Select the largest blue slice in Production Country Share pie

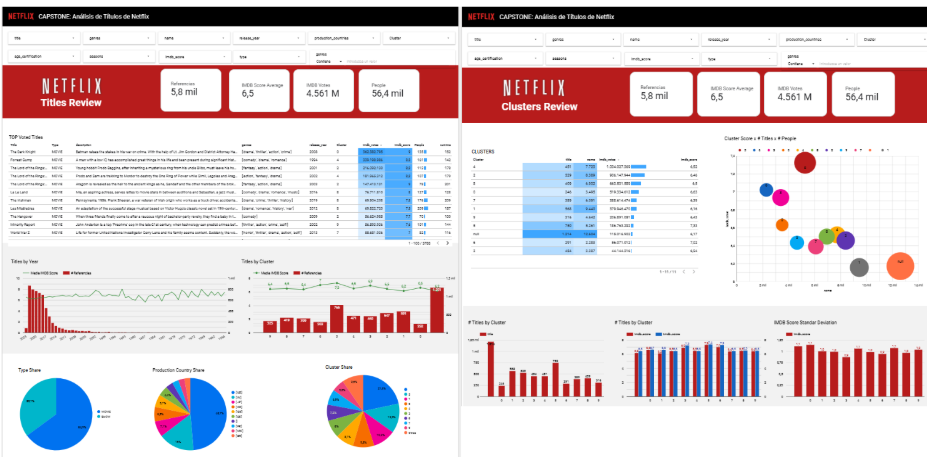point(210,414)
